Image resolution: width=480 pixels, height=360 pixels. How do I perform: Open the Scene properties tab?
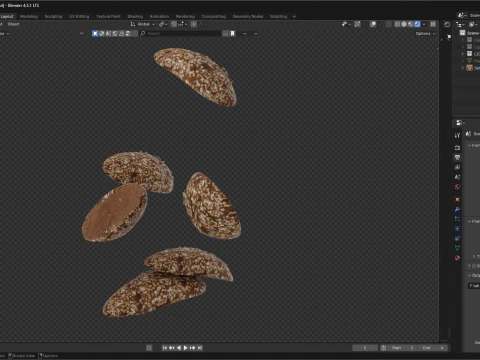click(457, 177)
